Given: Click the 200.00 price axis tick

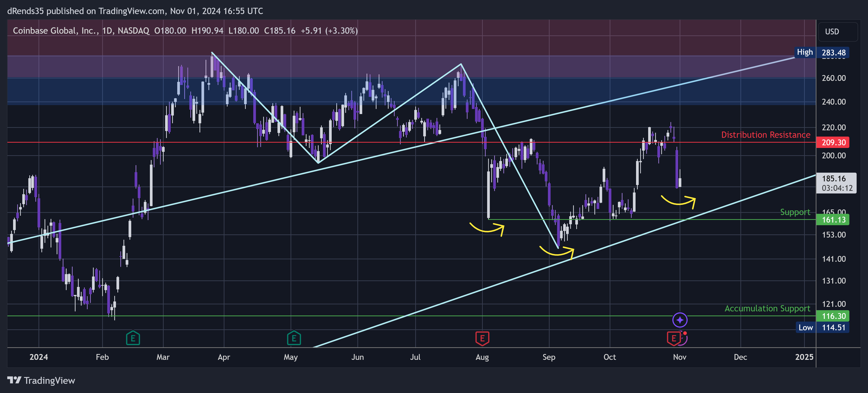Looking at the screenshot, I should pyautogui.click(x=834, y=155).
